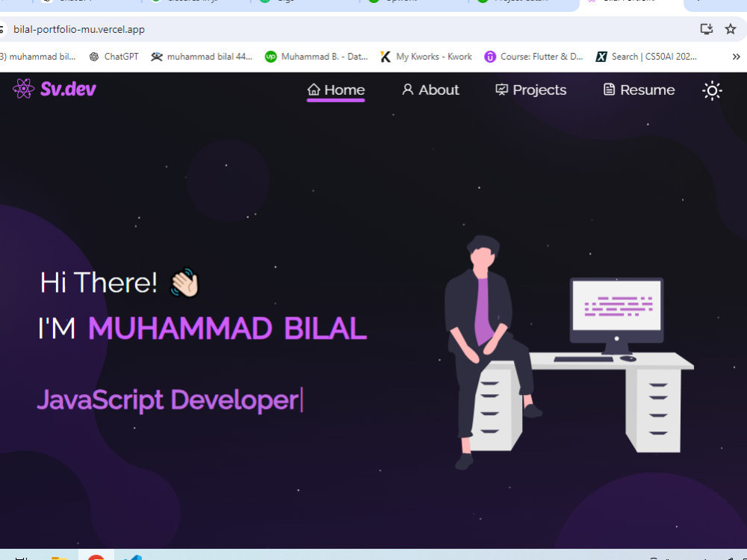
Task: Click the developer at desk illustration
Action: [568, 352]
